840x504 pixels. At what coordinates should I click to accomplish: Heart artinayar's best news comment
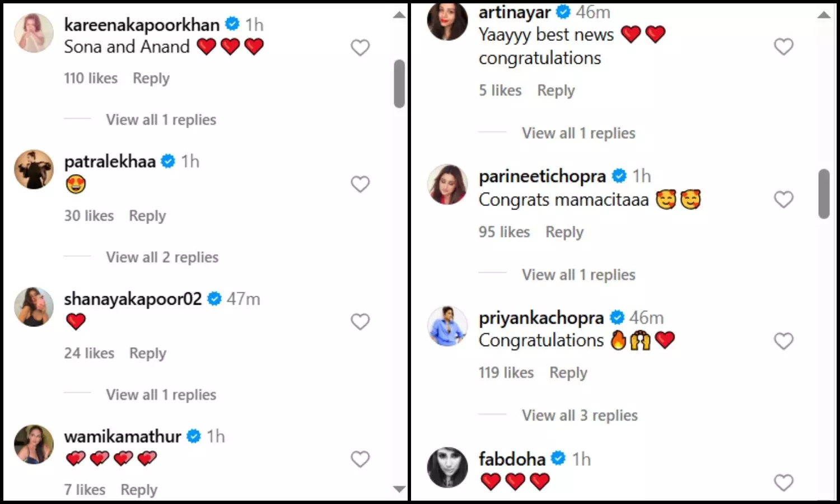point(783,46)
